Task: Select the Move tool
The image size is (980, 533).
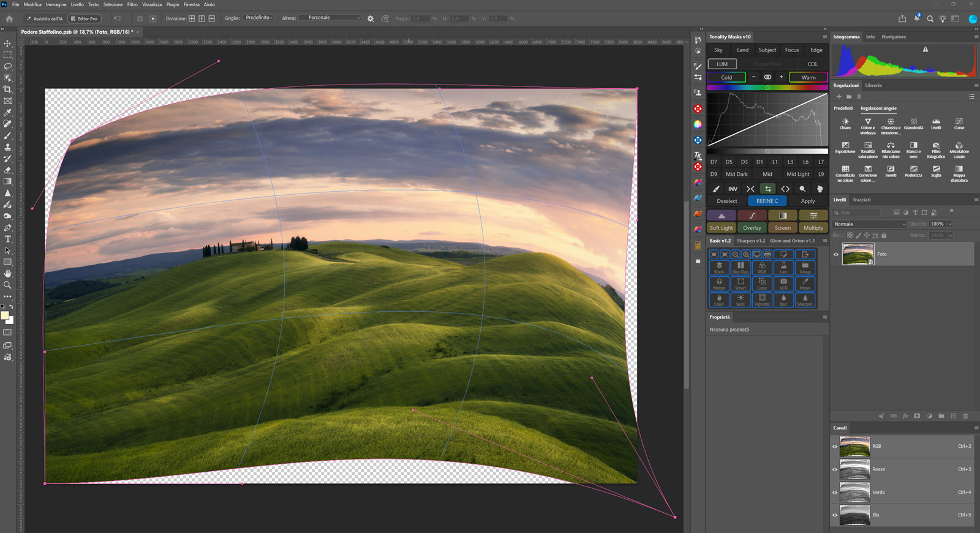Action: point(7,43)
